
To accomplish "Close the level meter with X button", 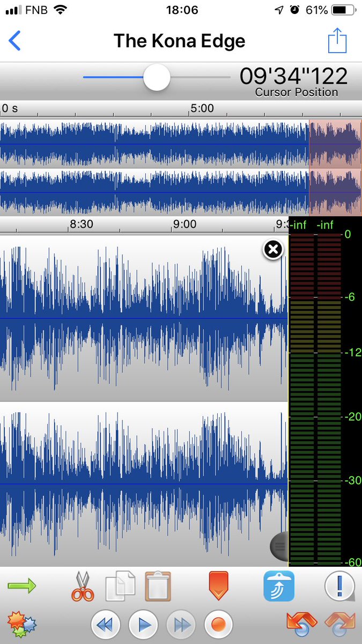I will click(273, 249).
